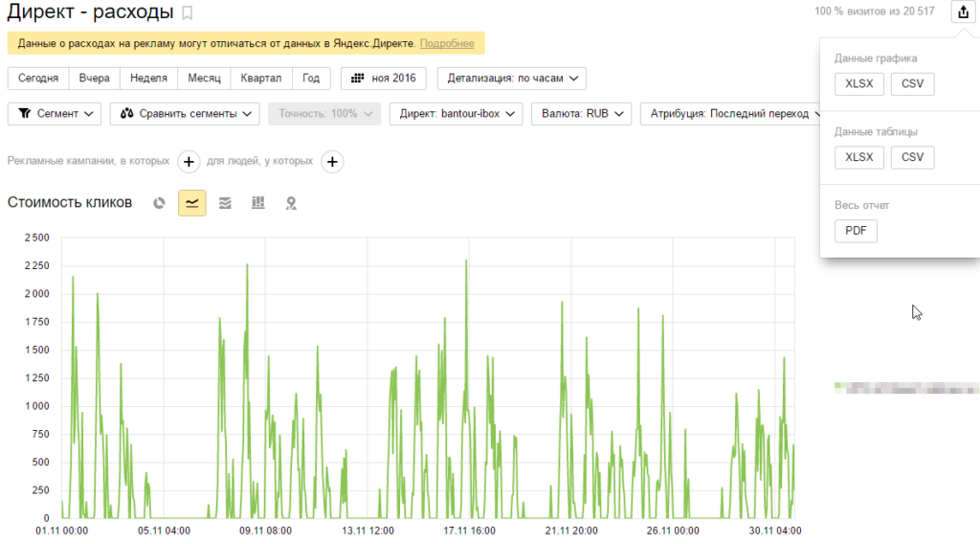Click the 09.11 08:00 axis label
Screen dimensions: 980x544
pyautogui.click(x=266, y=531)
